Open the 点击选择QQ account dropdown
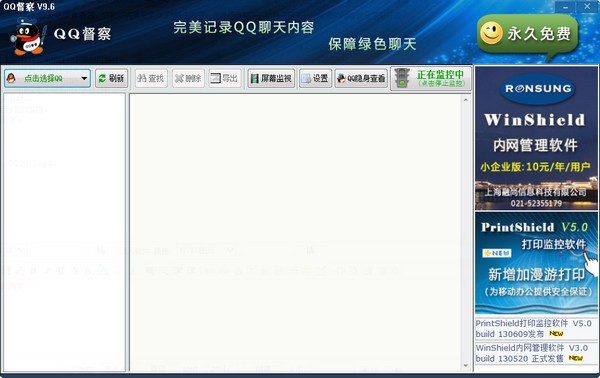 (x=47, y=78)
